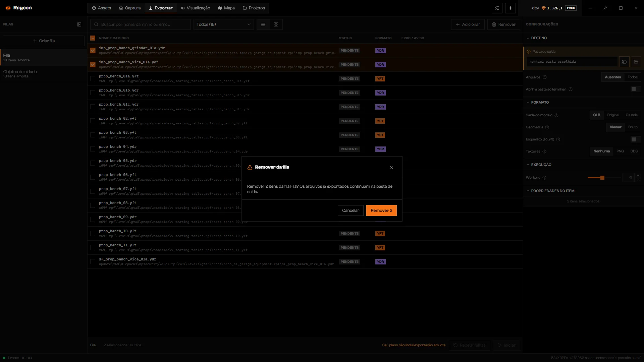Open the Captura tab

pos(130,8)
